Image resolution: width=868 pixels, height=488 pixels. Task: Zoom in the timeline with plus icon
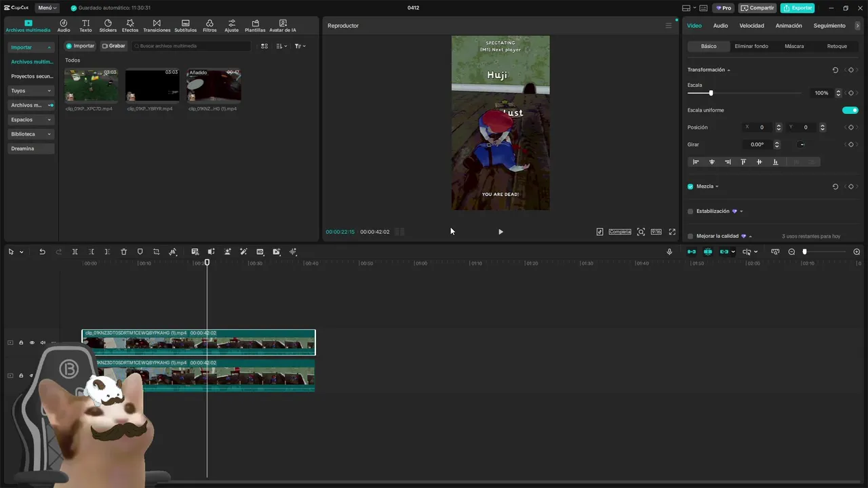click(x=856, y=251)
